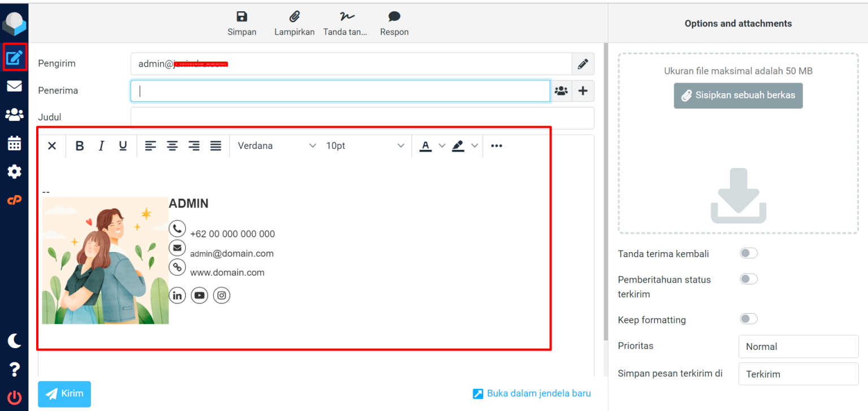Viewport: 868px width, 411px height.
Task: Center align the text
Action: [172, 146]
